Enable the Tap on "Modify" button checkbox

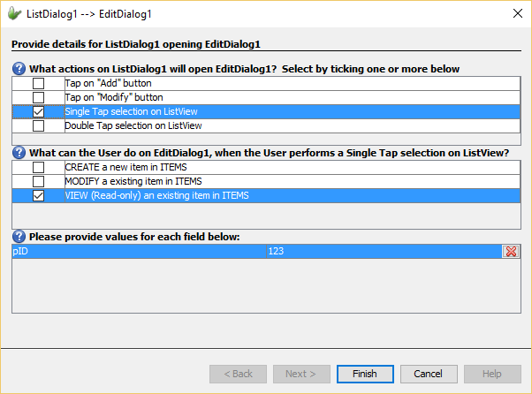[x=38, y=97]
